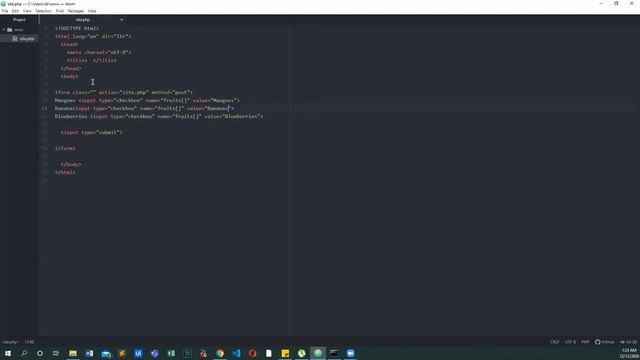Screen dimensions: 640x360
Task: Open the View menu
Action: [27, 11]
